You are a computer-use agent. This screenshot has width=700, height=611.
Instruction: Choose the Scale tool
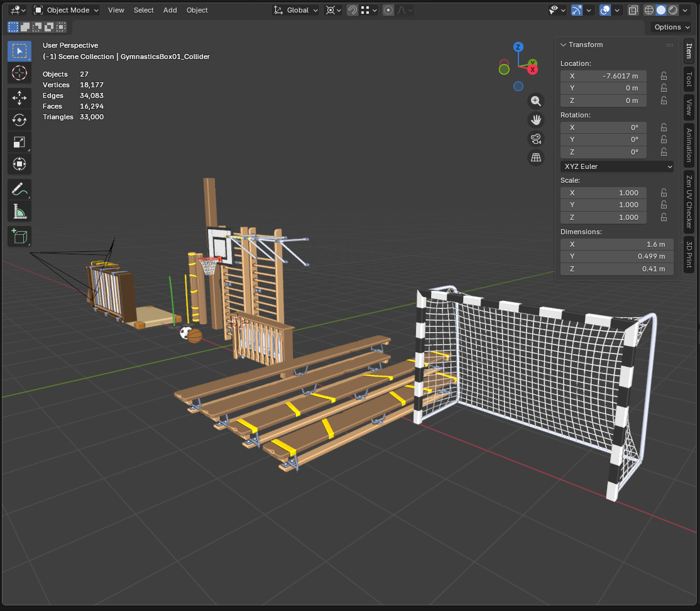click(x=19, y=142)
